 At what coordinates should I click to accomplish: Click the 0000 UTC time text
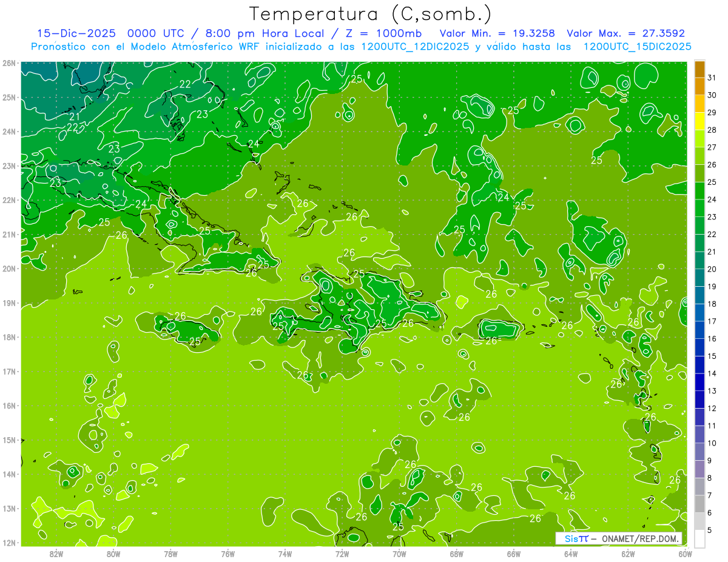(155, 33)
